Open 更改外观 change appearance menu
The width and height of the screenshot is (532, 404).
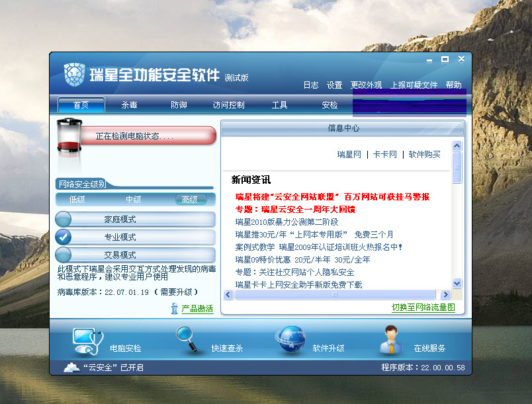[366, 85]
